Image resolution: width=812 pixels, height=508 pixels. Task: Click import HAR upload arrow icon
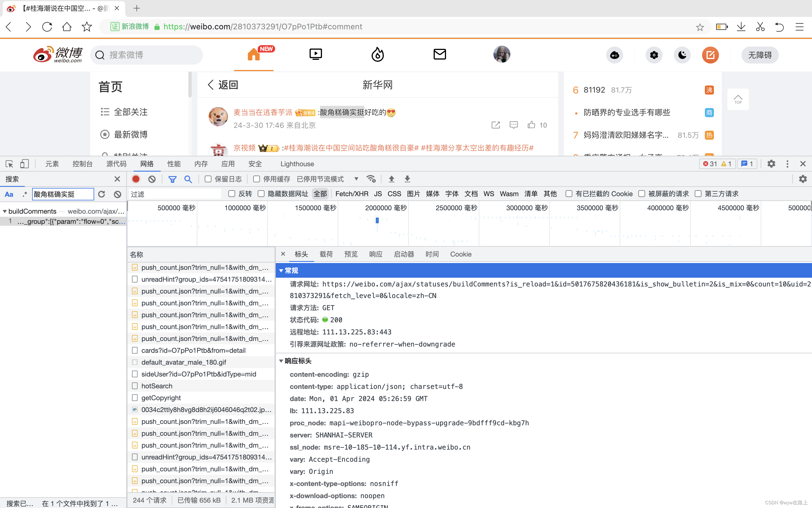[392, 179]
